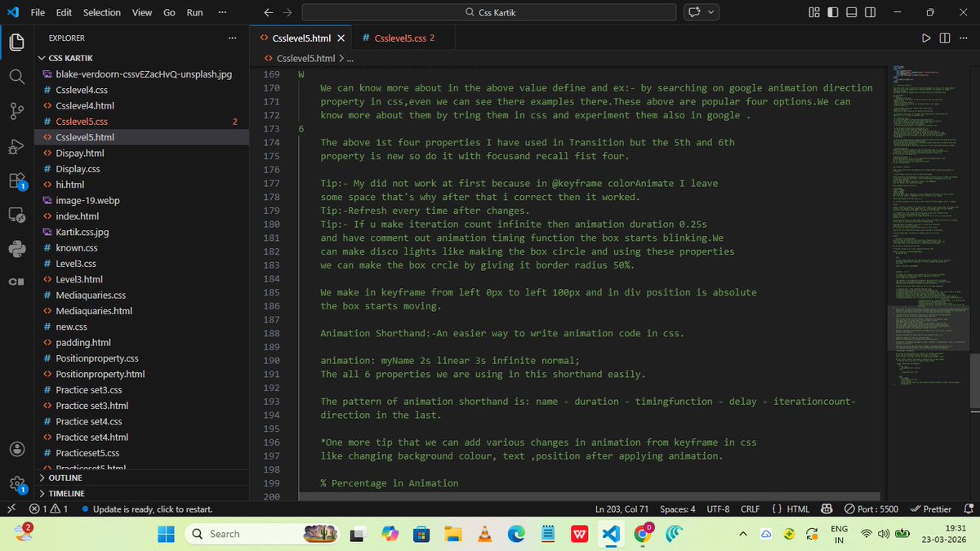Select Practice set3.css in the Explorer
980x551 pixels.
(87, 389)
